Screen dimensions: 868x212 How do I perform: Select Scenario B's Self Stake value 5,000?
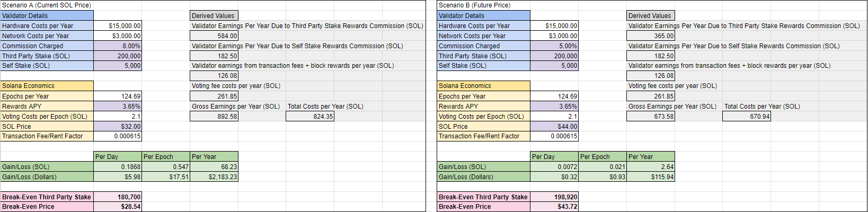coord(554,66)
